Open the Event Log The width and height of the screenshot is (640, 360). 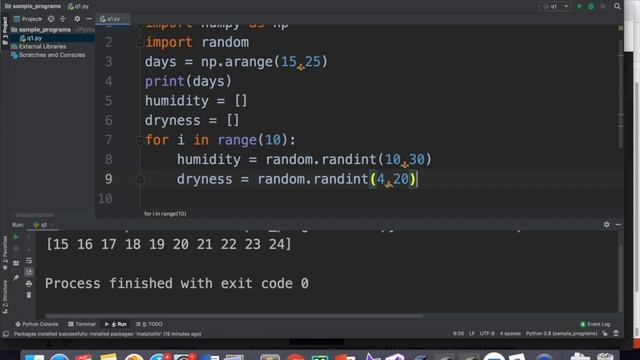595,324
